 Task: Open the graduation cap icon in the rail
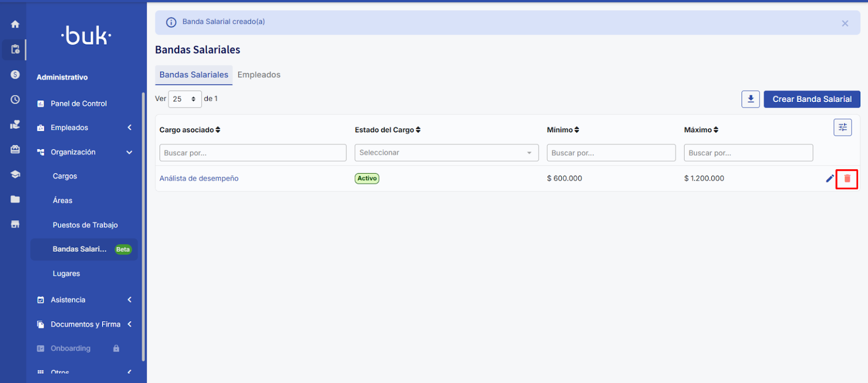coord(15,174)
